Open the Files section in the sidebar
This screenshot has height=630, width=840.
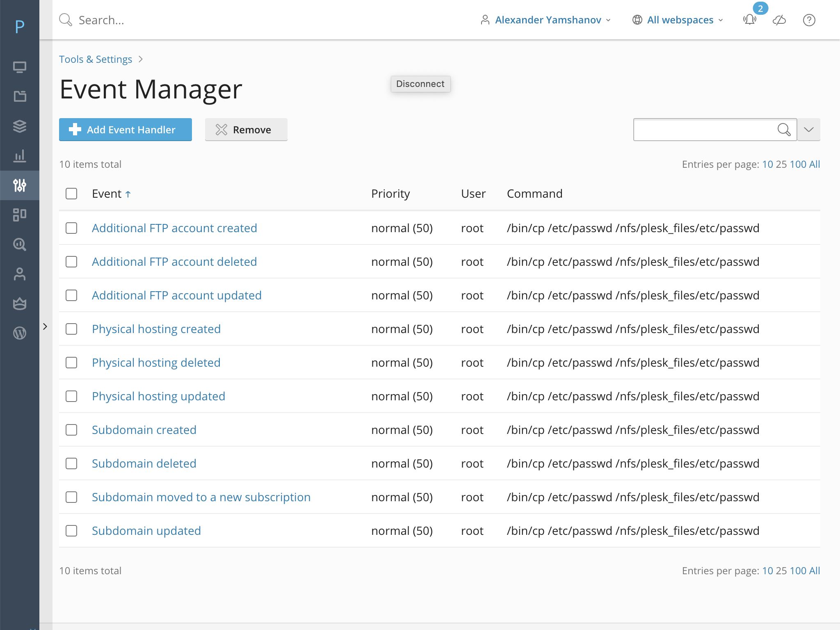[20, 96]
